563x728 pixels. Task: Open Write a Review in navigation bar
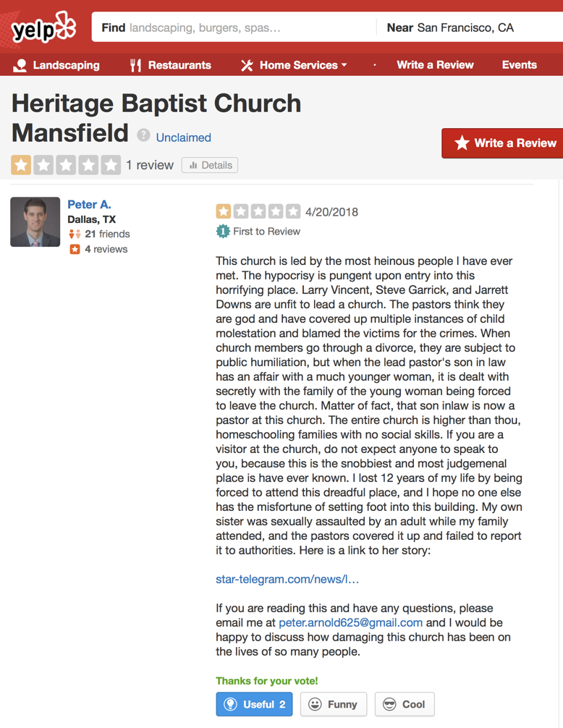coord(435,65)
